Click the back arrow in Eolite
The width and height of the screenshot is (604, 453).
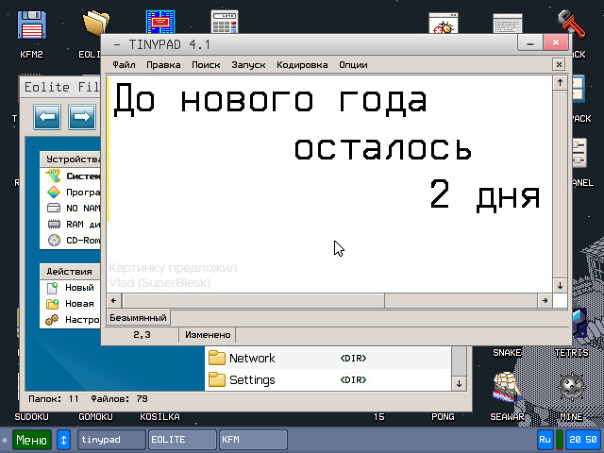pyautogui.click(x=47, y=116)
